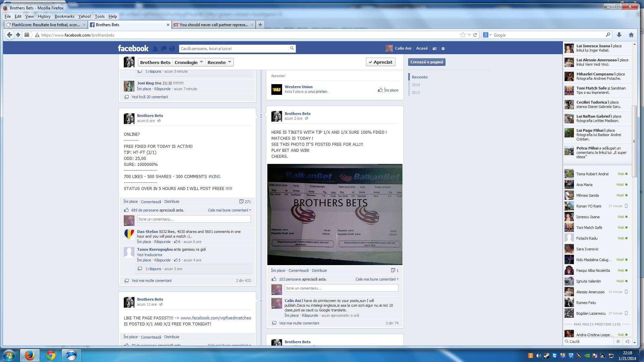The height and width of the screenshot is (362, 644).
Task: Click the hide chat sidebar icon
Action: [x=627, y=342]
